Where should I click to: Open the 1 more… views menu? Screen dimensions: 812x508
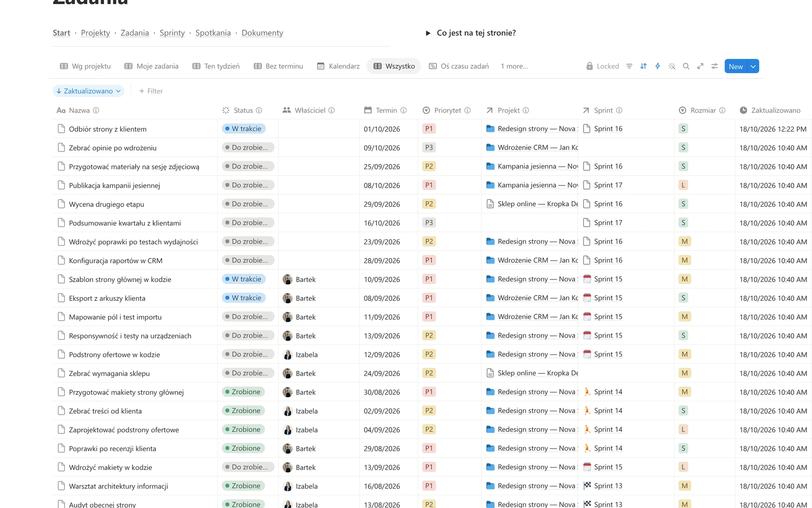click(514, 66)
